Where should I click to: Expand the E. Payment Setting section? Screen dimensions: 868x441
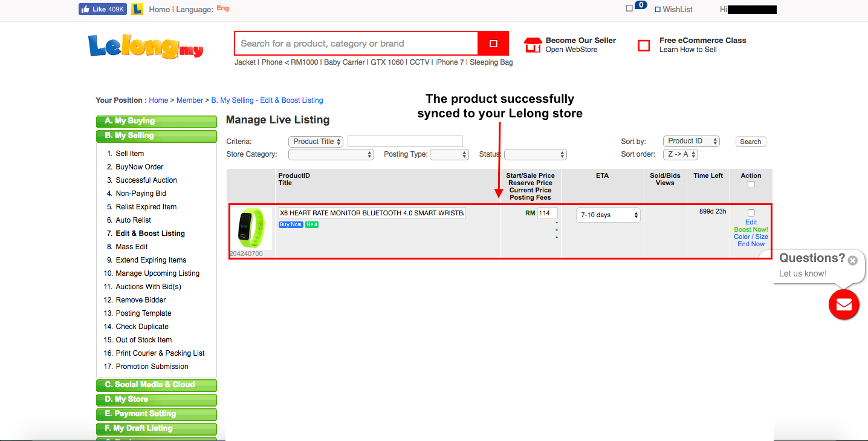pyautogui.click(x=156, y=414)
